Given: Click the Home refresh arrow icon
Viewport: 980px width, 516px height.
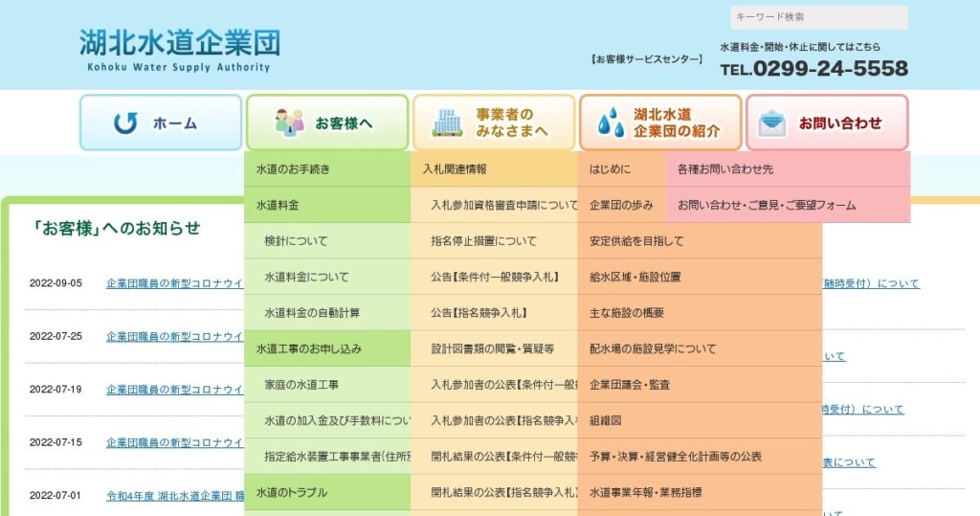Looking at the screenshot, I should click(x=125, y=123).
